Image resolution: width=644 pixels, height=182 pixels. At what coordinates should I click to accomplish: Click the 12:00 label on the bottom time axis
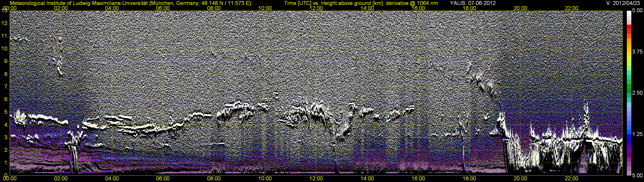316,179
